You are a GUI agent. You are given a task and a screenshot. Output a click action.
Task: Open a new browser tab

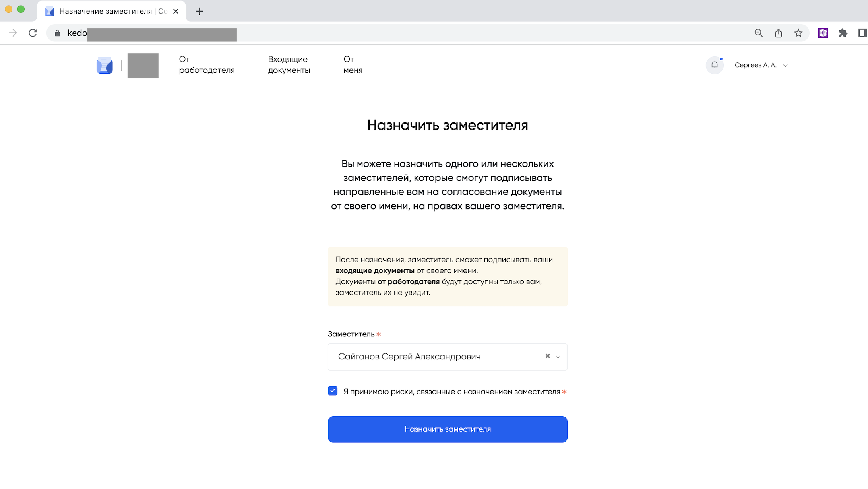pos(200,11)
